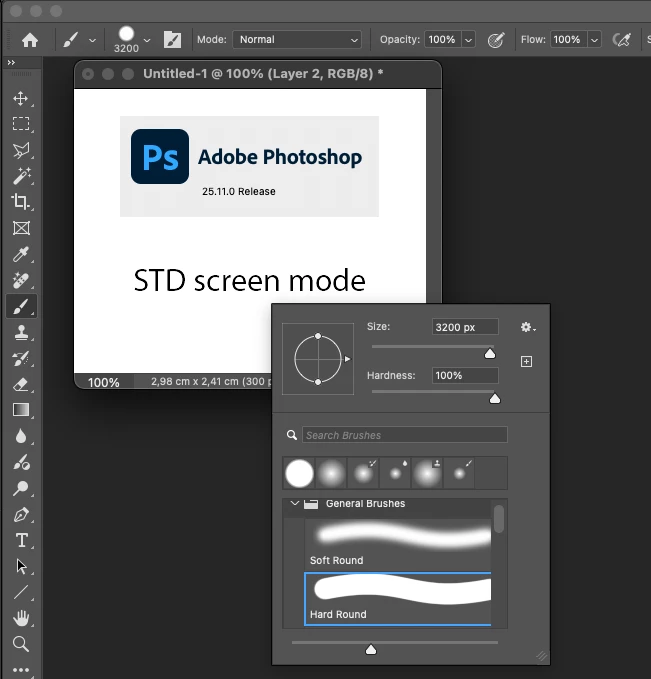Click the document zoom field showing 100%
651x679 pixels.
click(104, 382)
